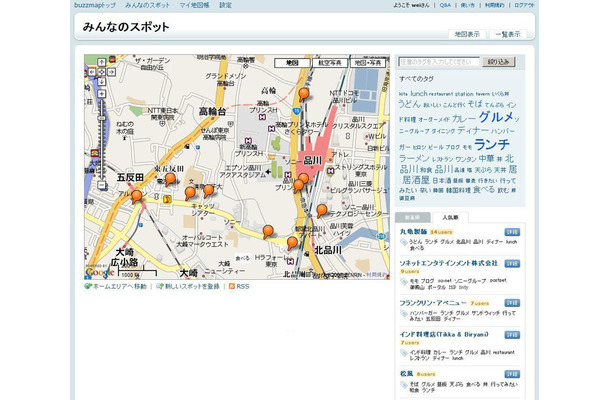610x400 pixels.
Task: Select the カレー tag in the cloud
Action: 464,119
